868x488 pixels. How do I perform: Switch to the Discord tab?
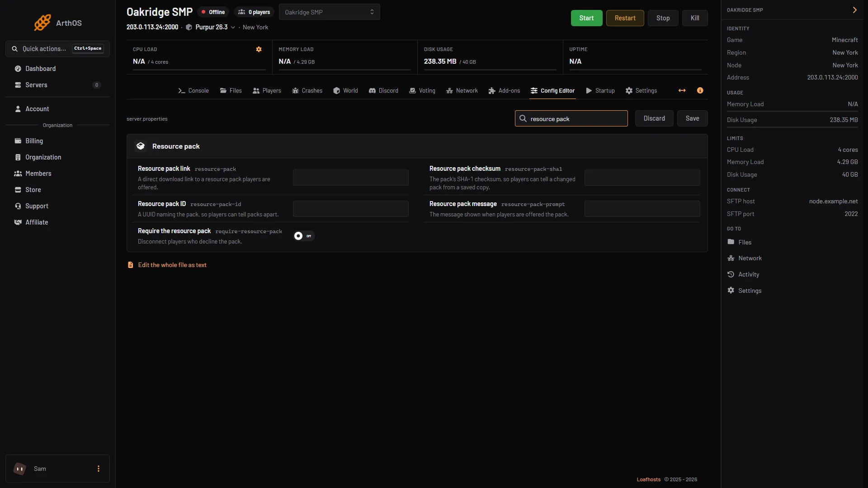click(x=383, y=90)
